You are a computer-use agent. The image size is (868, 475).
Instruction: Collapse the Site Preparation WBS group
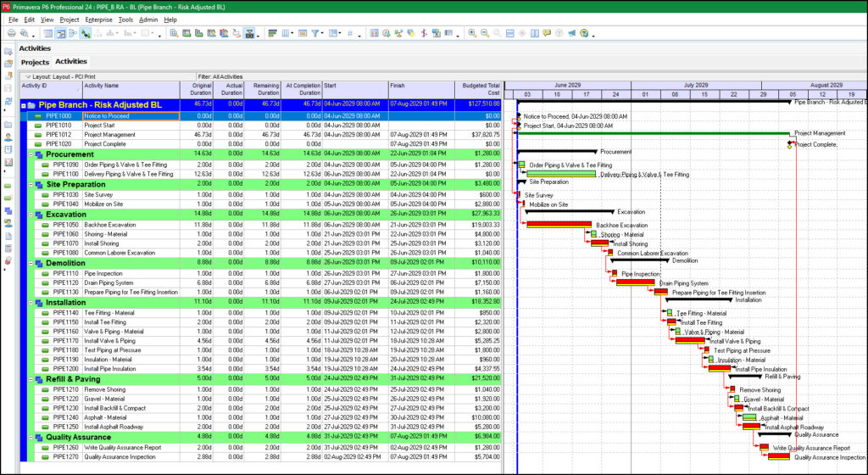31,184
